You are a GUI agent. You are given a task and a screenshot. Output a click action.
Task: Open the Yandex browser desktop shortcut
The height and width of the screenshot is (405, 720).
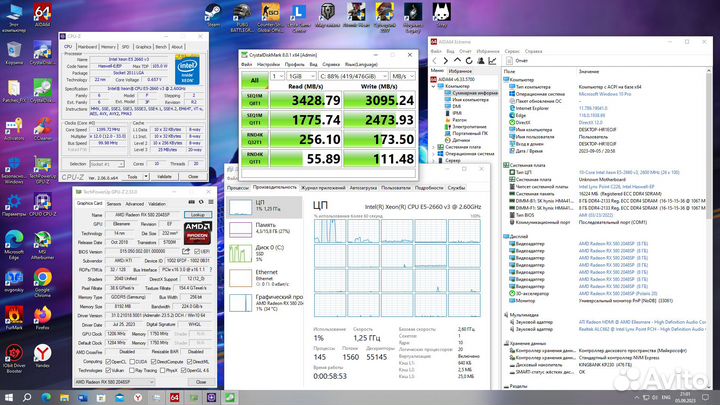[x=42, y=356]
